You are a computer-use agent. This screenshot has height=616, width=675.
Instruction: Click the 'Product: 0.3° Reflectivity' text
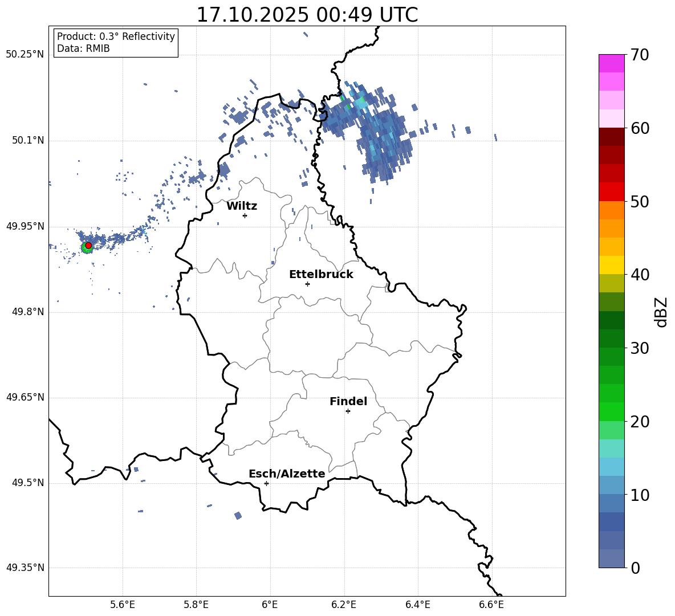pos(116,36)
